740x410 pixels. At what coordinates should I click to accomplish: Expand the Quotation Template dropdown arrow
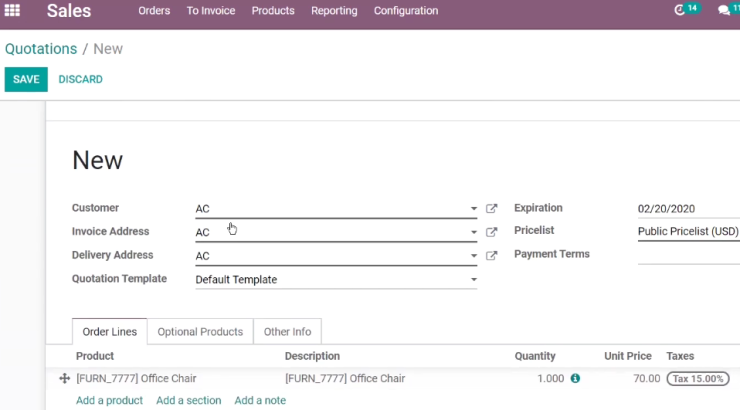pos(473,279)
